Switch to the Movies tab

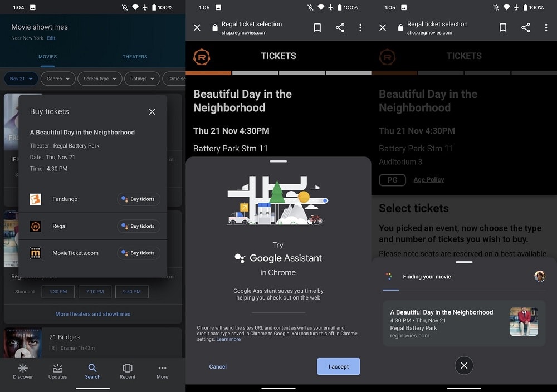(x=47, y=57)
